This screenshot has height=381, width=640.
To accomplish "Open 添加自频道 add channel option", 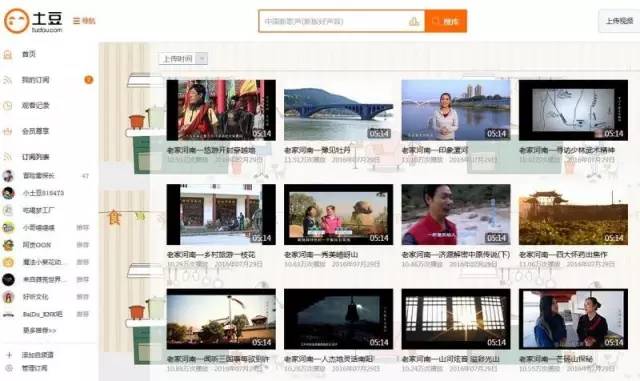I will click(x=38, y=355).
